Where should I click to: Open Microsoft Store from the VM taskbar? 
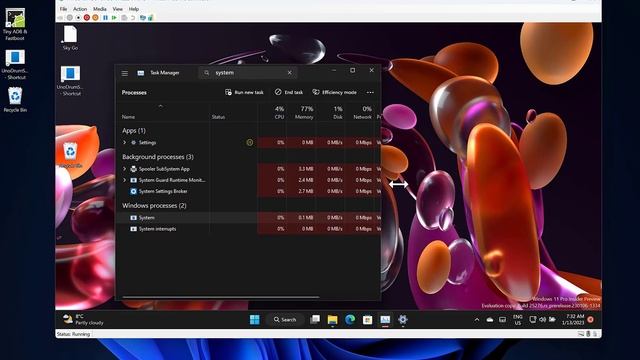tap(367, 320)
